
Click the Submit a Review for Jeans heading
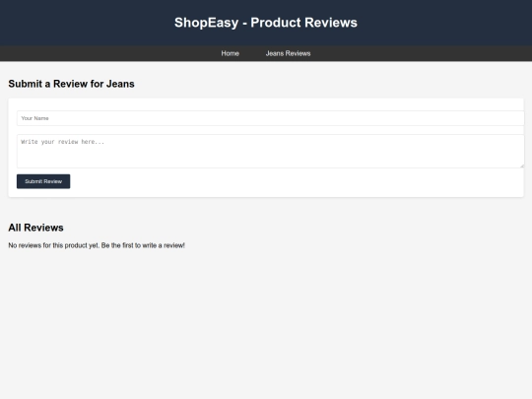coord(71,84)
